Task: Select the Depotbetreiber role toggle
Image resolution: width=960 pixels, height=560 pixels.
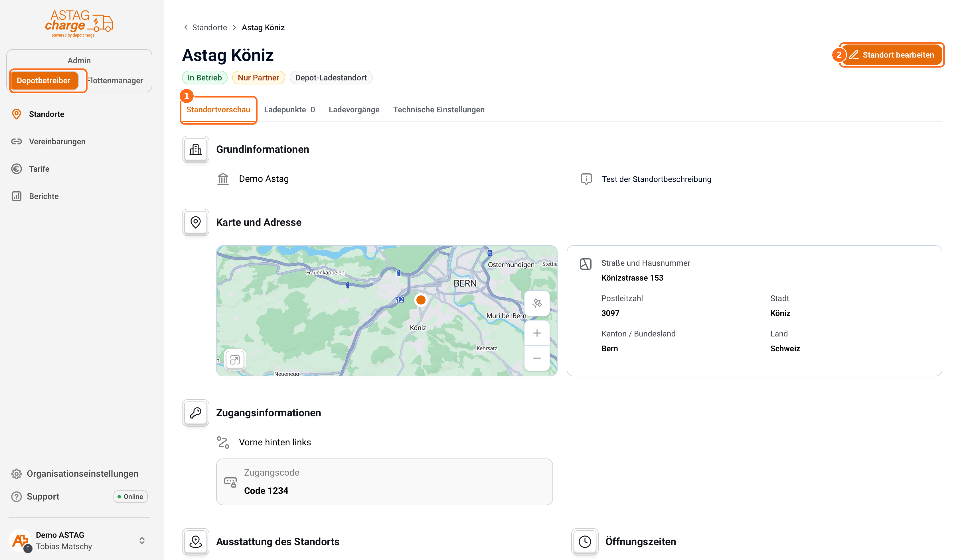Action: [44, 80]
